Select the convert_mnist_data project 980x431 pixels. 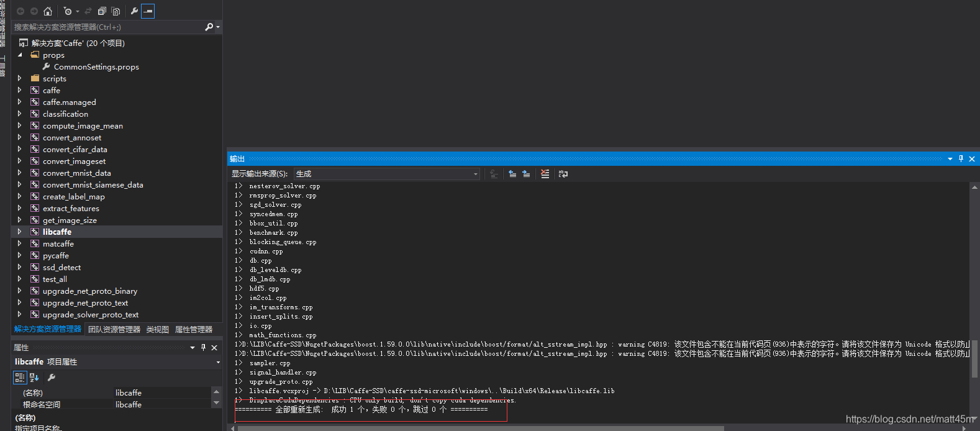[77, 173]
